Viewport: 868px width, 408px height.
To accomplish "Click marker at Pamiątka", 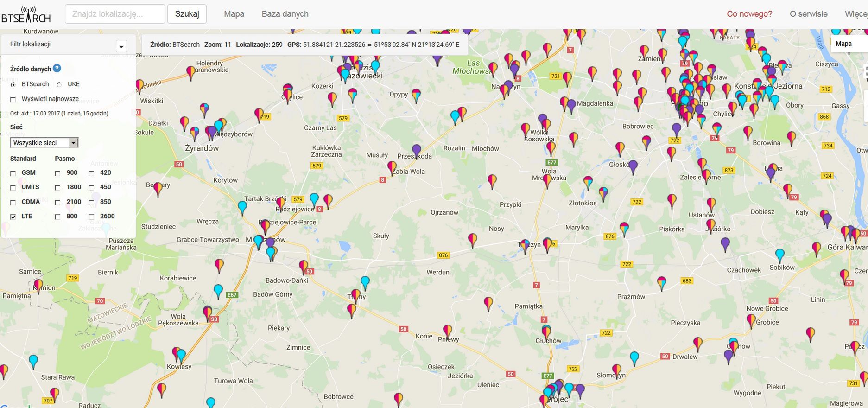I will click(488, 303).
